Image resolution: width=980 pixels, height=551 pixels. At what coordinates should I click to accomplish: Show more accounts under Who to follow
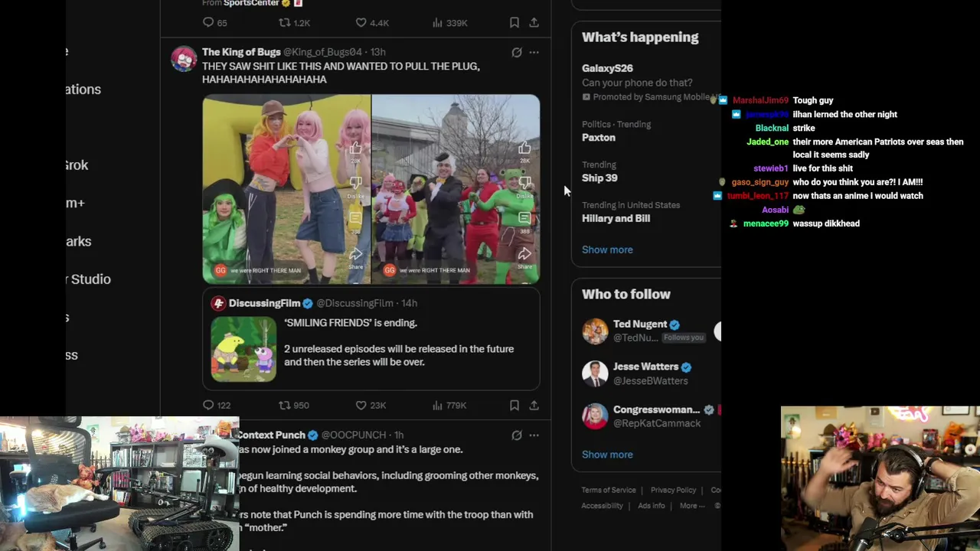pos(607,455)
